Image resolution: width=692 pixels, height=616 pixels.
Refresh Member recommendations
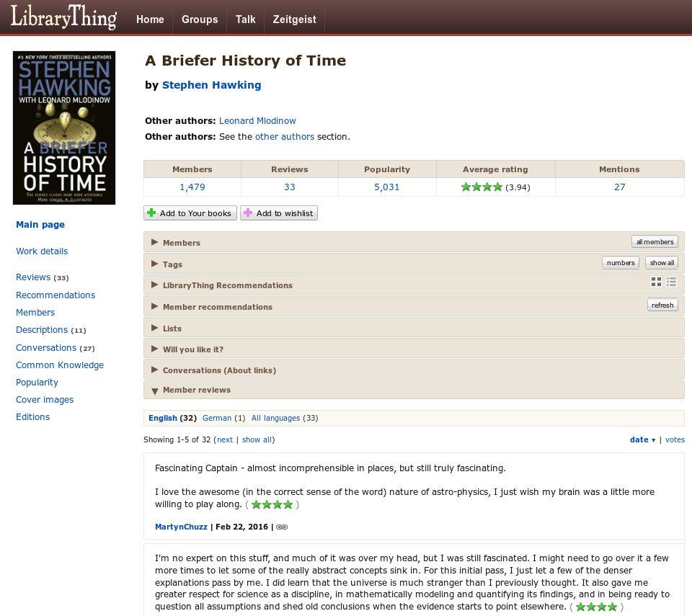pos(662,305)
